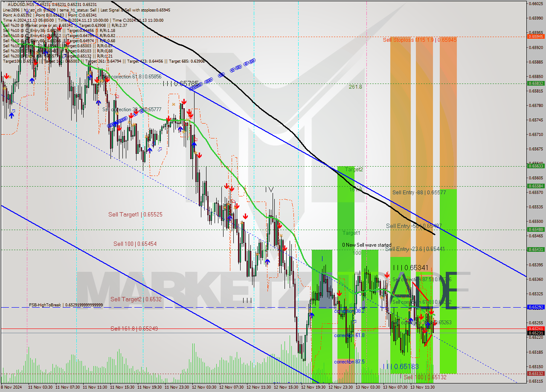This screenshot has width=546, height=392.
Task: Click the 'Sell correction 61.8 | 0.65856' label
Action: click(x=132, y=77)
